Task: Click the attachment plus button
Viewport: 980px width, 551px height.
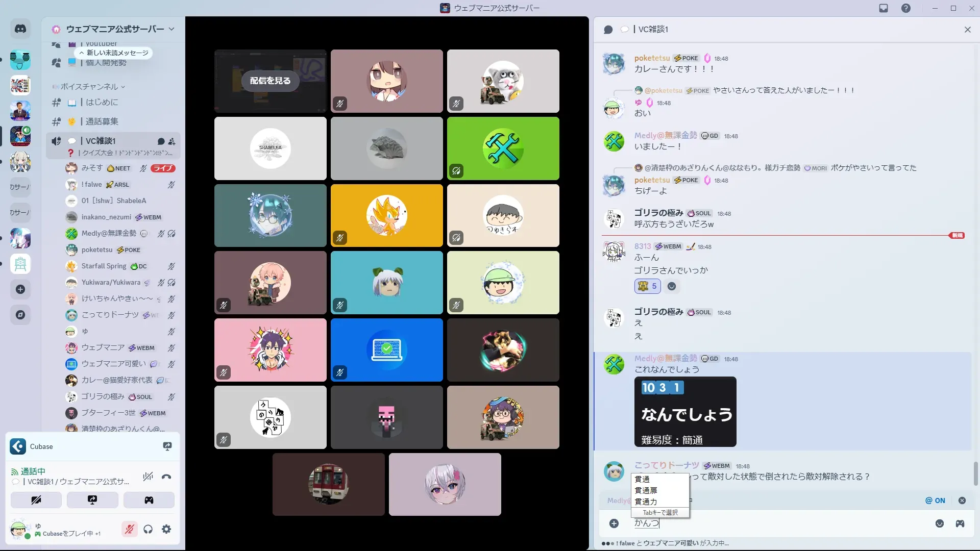Action: (x=614, y=523)
